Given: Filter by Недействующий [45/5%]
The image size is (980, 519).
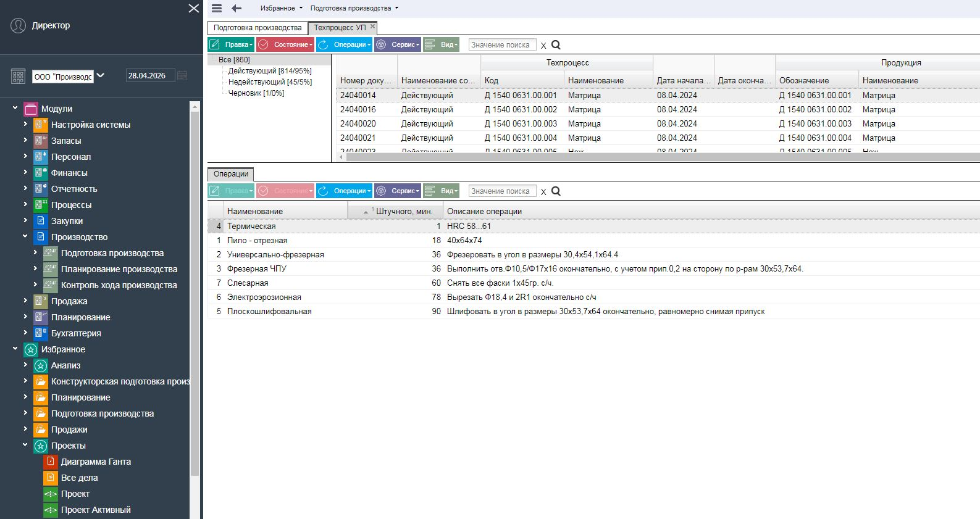Looking at the screenshot, I should coord(270,82).
